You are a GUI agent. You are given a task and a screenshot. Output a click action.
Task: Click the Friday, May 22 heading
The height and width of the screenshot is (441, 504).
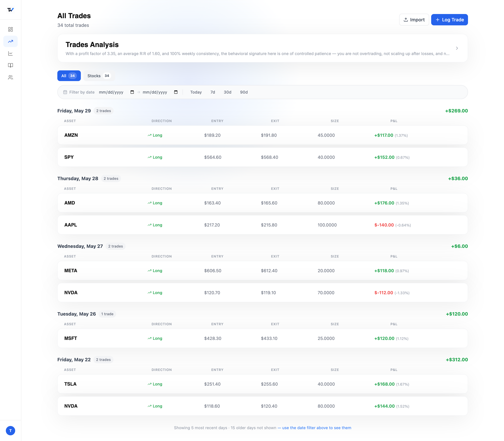point(74,360)
